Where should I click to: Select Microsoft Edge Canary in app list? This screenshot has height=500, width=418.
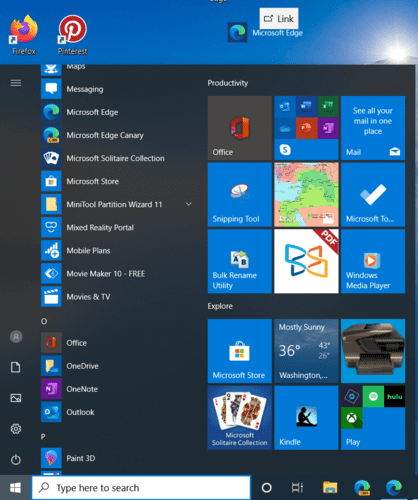[117, 135]
